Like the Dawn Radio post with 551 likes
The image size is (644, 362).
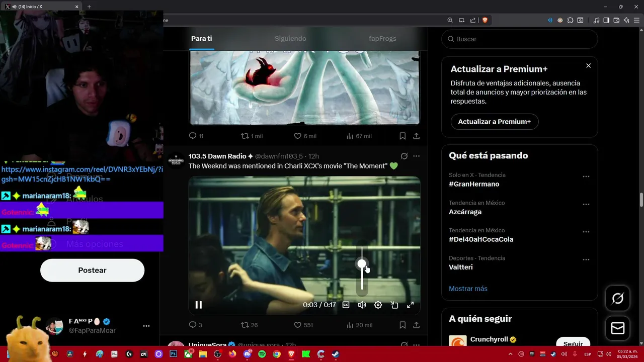pos(303,325)
